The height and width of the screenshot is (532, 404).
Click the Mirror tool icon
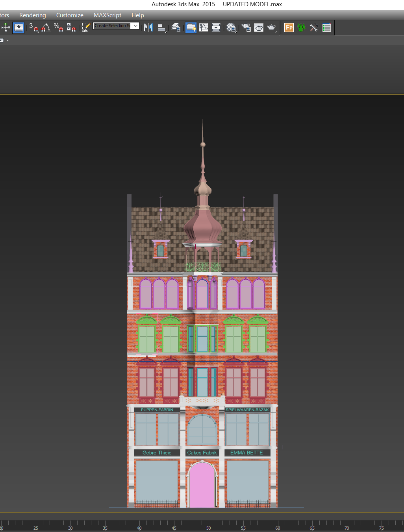point(148,28)
